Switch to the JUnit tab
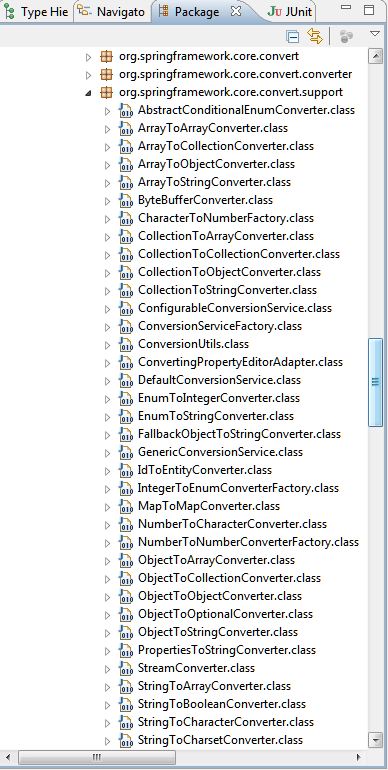The width and height of the screenshot is (388, 770). pos(290,12)
